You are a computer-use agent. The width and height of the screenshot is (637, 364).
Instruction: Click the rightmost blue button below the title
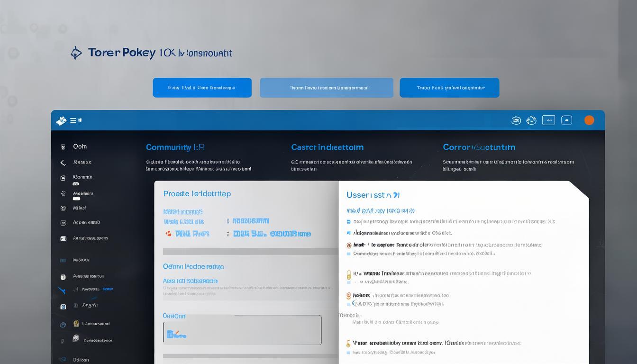pos(449,88)
